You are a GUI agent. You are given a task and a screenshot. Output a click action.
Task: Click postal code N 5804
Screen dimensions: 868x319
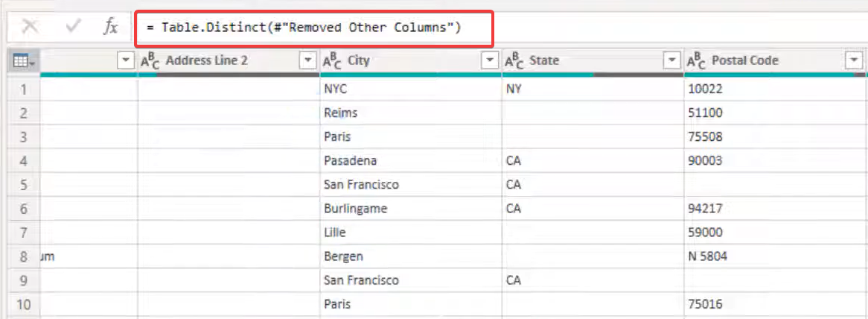coord(776,256)
